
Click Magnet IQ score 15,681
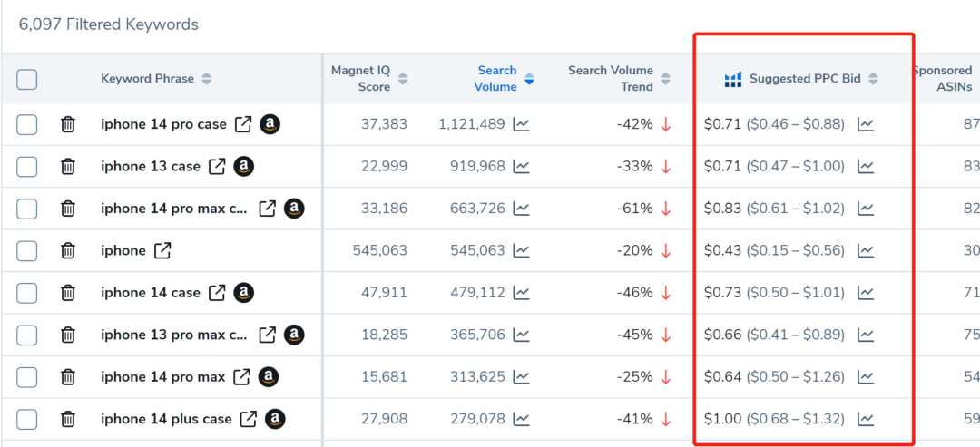[x=384, y=376]
